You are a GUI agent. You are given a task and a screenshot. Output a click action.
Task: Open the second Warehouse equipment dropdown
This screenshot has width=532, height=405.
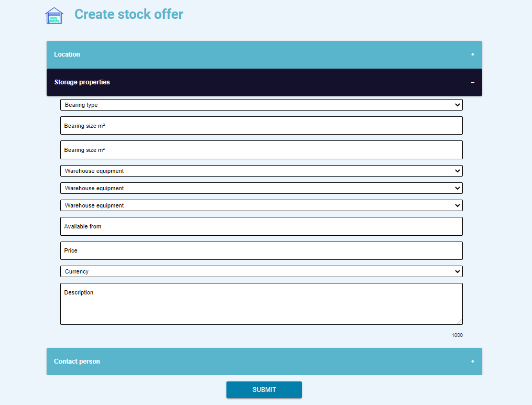coord(262,188)
